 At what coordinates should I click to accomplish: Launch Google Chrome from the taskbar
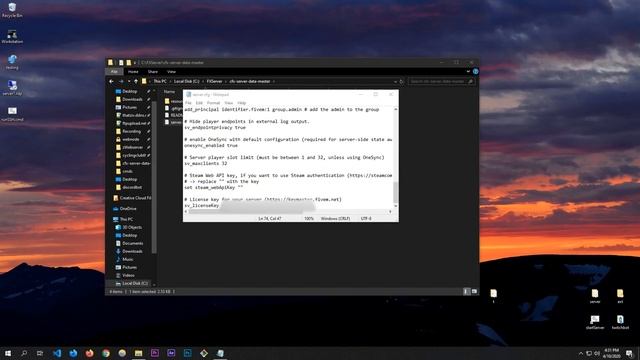pos(106,353)
